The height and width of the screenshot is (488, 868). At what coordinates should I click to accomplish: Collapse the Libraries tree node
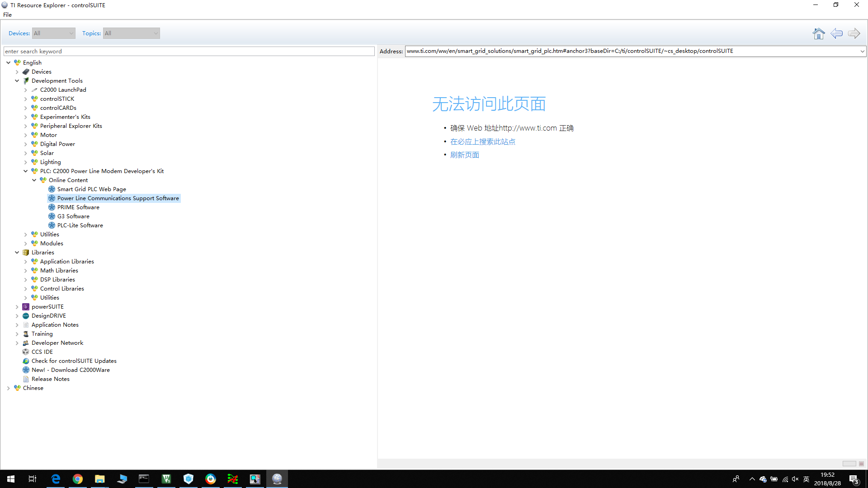[17, 253]
